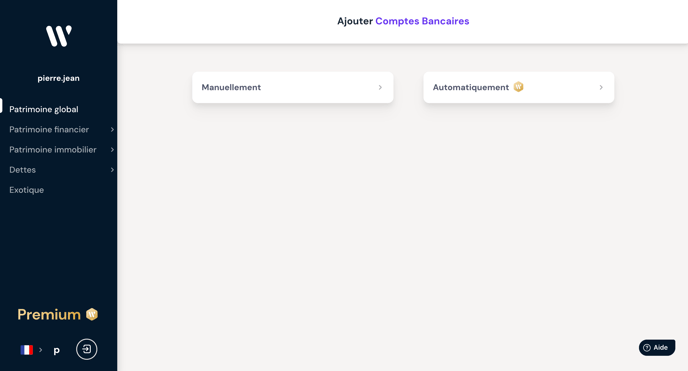Click the arrow on the Manuellement card
Screen dimensions: 688x371
coord(380,87)
